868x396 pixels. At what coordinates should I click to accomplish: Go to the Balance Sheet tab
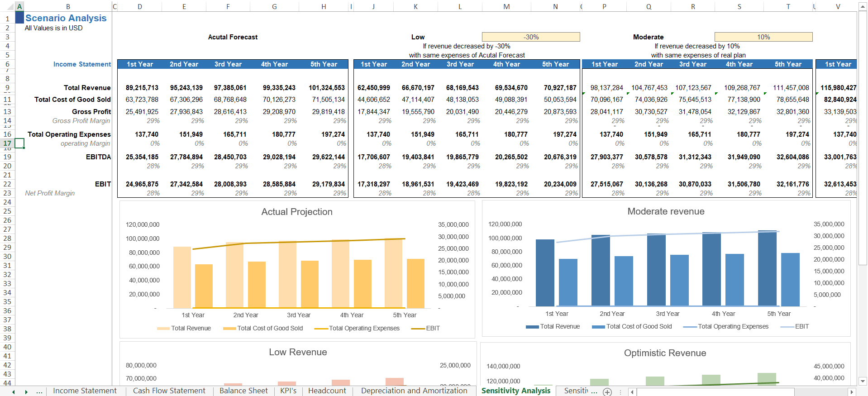[x=243, y=391]
